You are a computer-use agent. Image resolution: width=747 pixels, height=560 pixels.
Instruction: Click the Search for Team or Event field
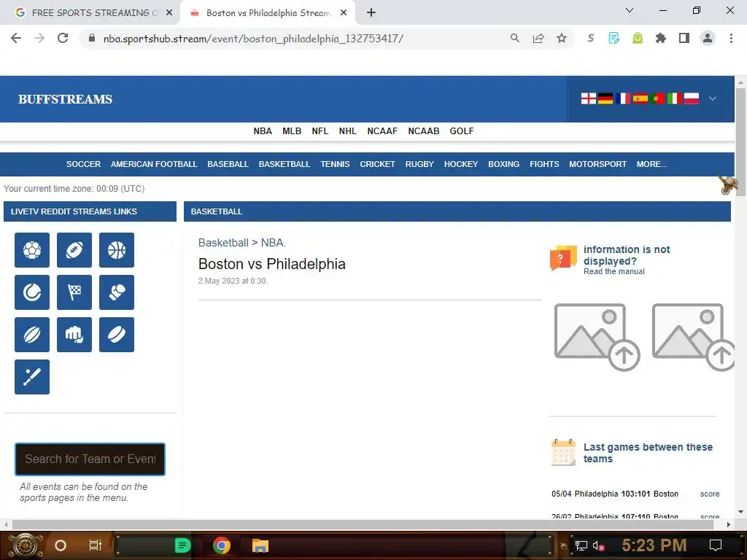point(90,459)
